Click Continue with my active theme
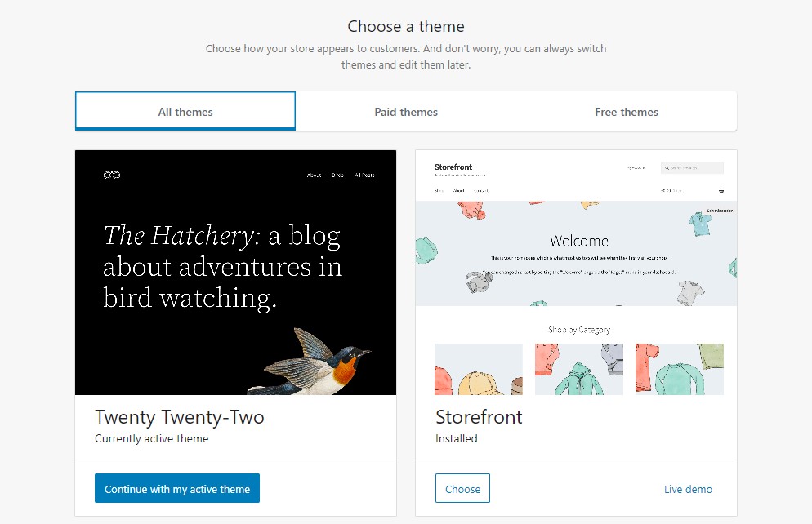This screenshot has width=812, height=524. [177, 488]
